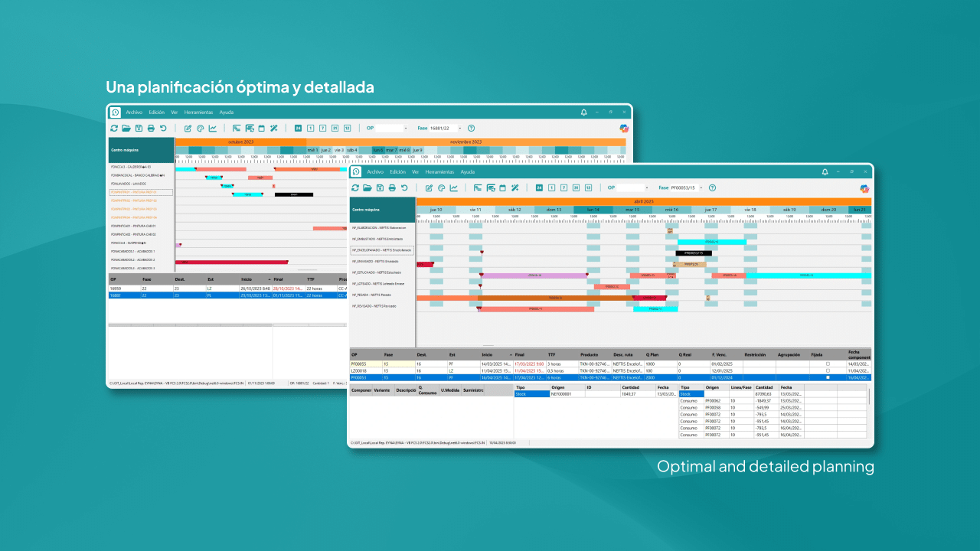Click the Copilot icon in the front window toolbar
The width and height of the screenshot is (980, 551).
click(864, 188)
